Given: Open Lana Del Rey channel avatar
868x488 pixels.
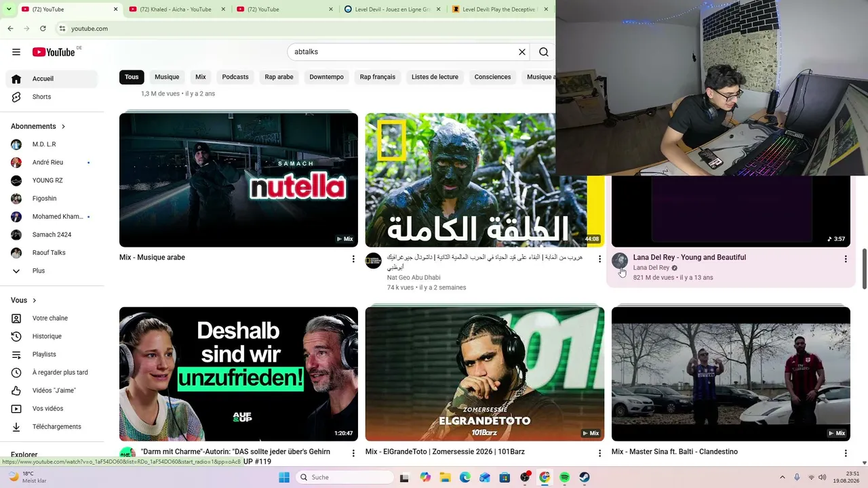Looking at the screenshot, I should (x=620, y=261).
